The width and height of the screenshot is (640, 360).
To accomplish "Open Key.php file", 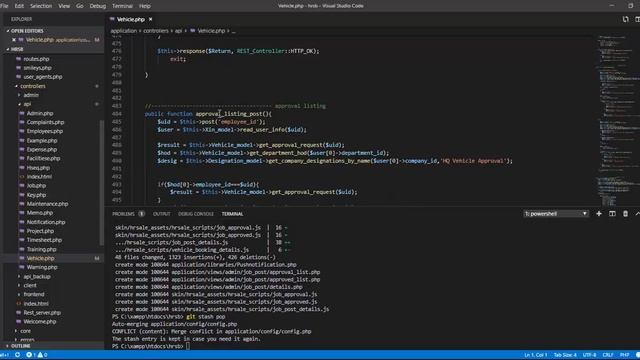I will coord(36,195).
